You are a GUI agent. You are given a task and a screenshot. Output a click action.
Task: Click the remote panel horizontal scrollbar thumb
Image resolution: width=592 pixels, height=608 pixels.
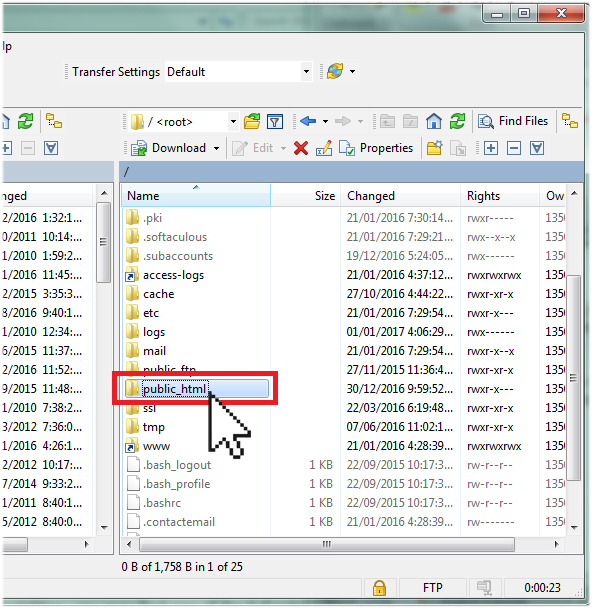tap(327, 544)
